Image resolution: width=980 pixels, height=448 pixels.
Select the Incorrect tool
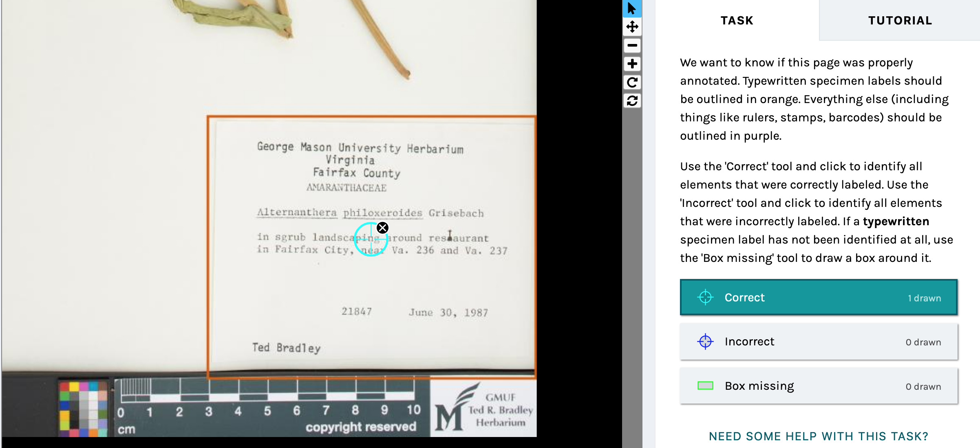[818, 342]
